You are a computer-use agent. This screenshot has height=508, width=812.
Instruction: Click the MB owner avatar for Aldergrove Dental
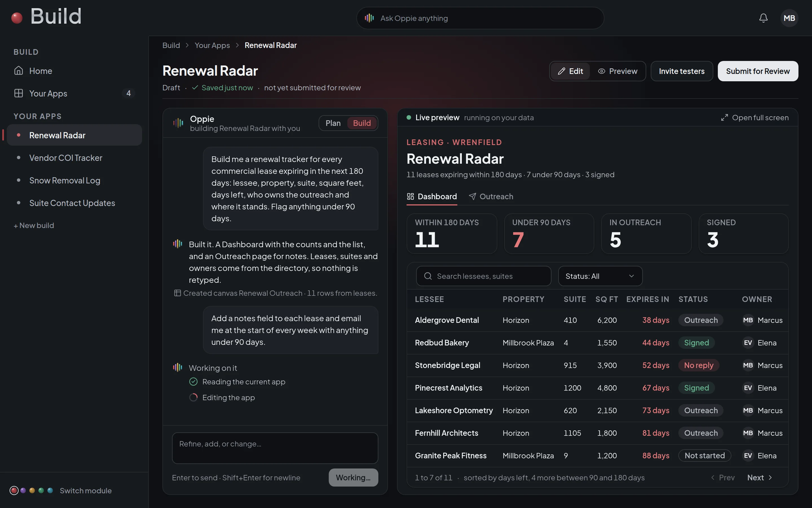[748, 320]
